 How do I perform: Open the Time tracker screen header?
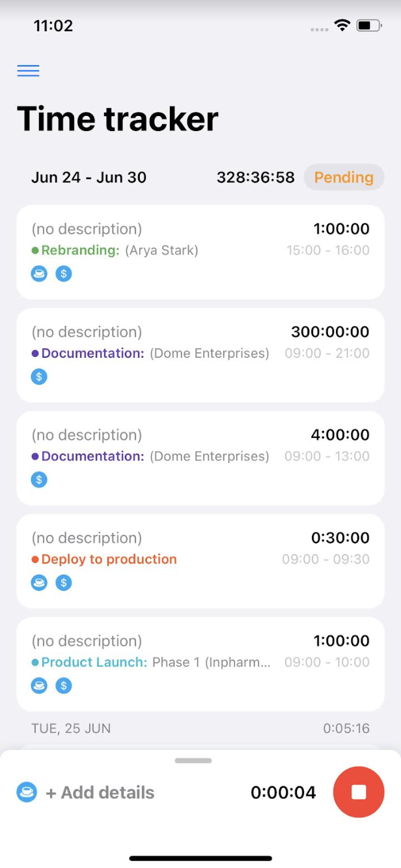(x=118, y=119)
